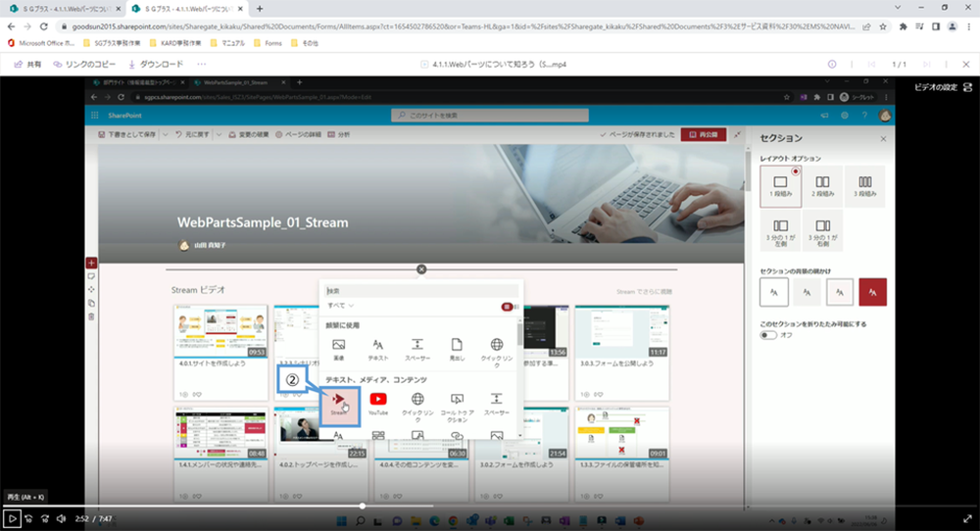Click the web part search field

pyautogui.click(x=421, y=291)
